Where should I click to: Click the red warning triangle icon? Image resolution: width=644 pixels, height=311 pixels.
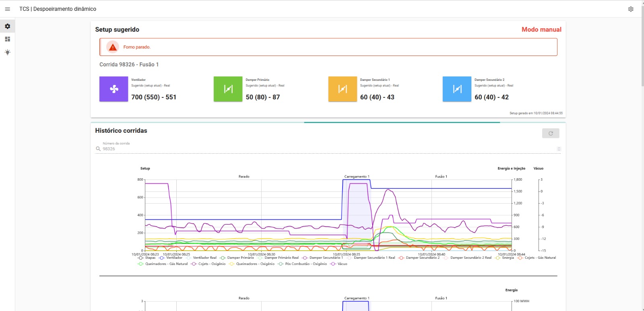click(x=113, y=47)
